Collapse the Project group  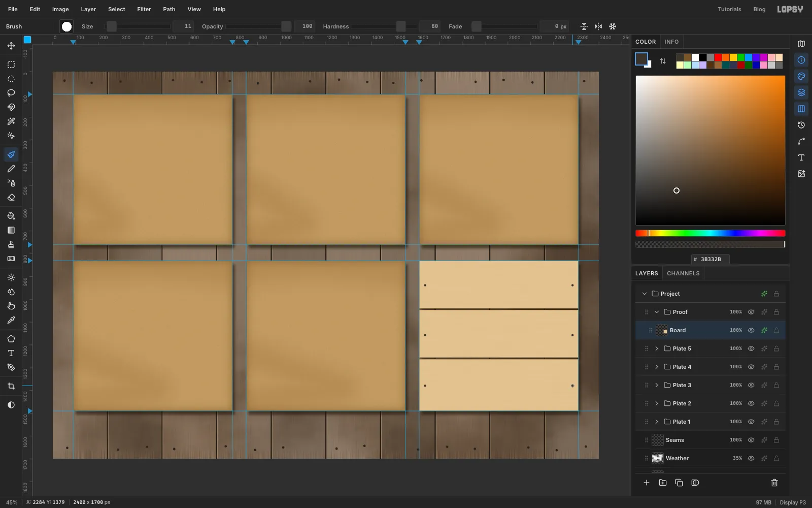point(645,294)
